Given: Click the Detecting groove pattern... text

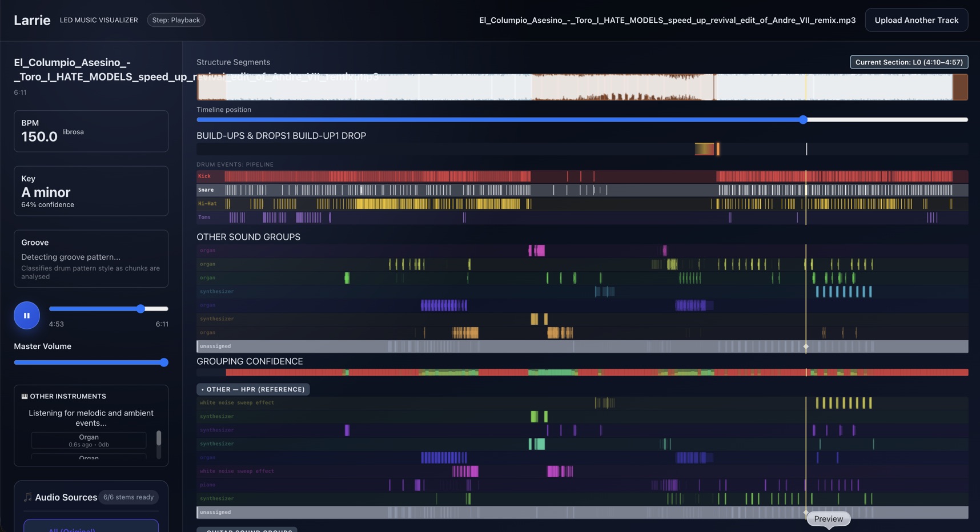Looking at the screenshot, I should click(x=71, y=257).
